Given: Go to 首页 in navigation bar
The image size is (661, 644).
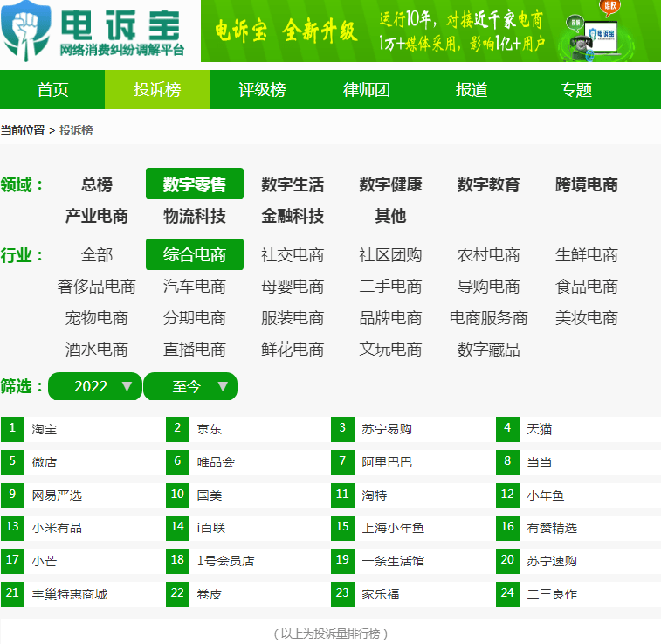Looking at the screenshot, I should [52, 90].
